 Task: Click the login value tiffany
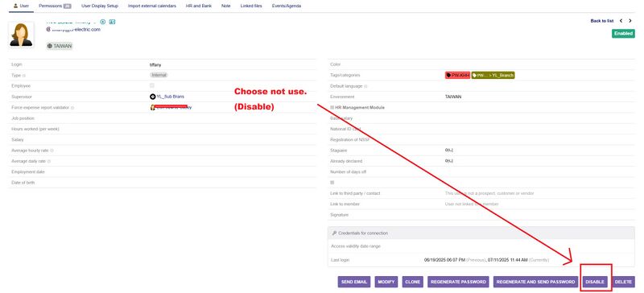(155, 64)
